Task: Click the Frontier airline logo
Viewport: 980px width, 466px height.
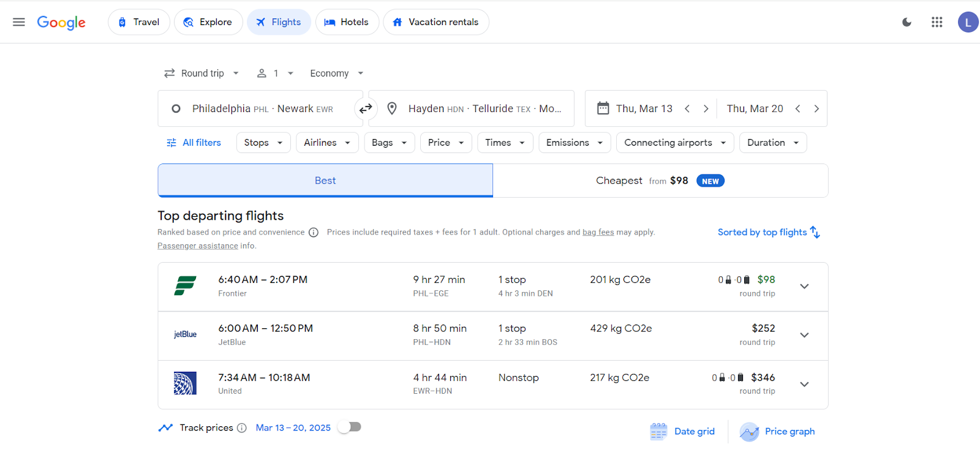Action: (185, 286)
